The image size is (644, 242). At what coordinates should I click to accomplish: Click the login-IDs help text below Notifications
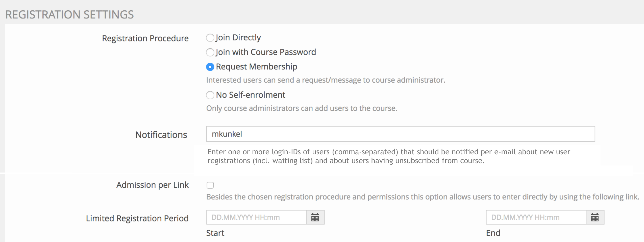pos(389,156)
